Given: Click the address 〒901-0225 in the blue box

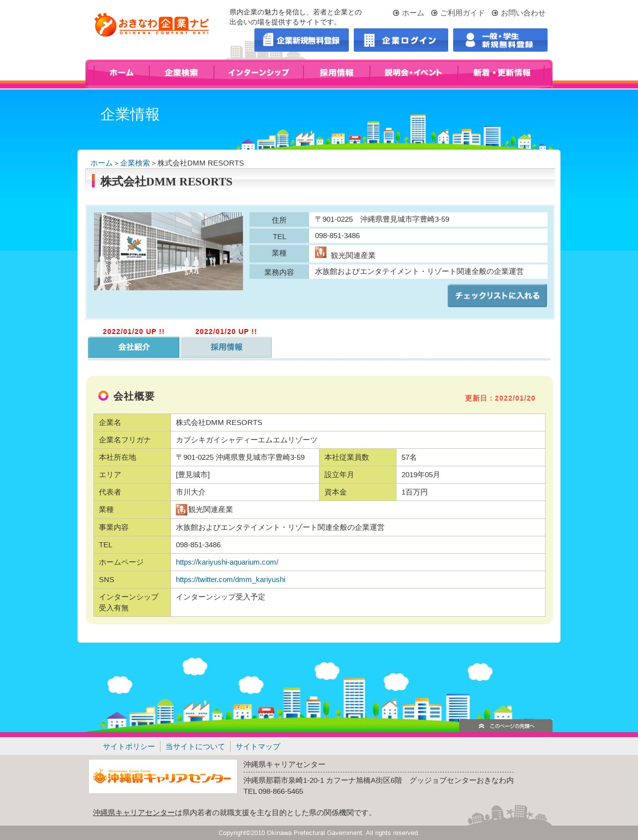Looking at the screenshot, I should click(x=382, y=219).
